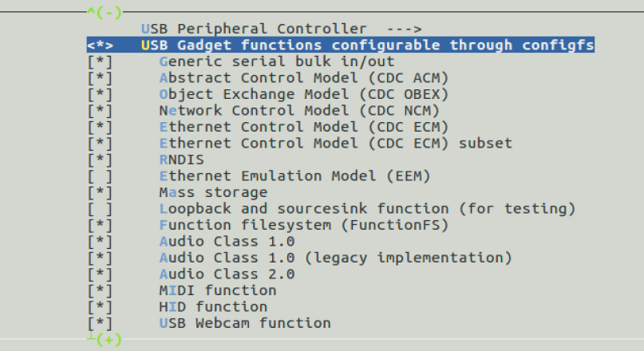The width and height of the screenshot is (644, 351).
Task: Toggle the RNDIS option checkbox
Action: (x=100, y=160)
